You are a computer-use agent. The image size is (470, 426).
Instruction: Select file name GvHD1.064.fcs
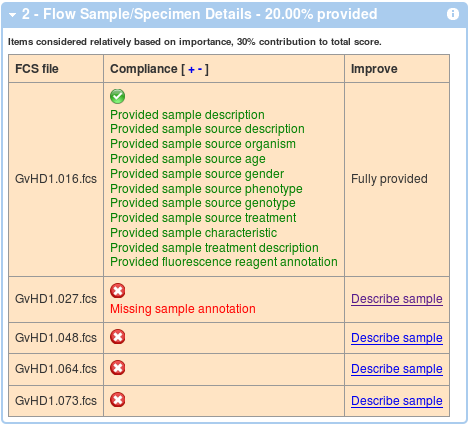(x=56, y=369)
